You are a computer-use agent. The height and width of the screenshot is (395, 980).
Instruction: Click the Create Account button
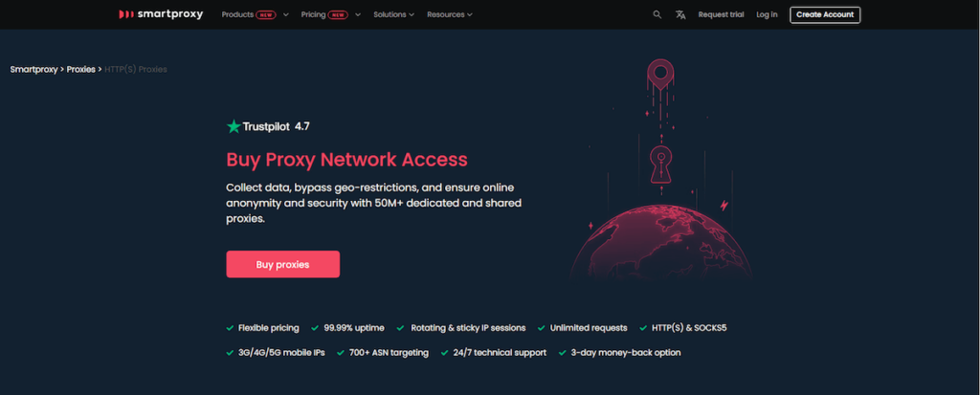point(825,14)
